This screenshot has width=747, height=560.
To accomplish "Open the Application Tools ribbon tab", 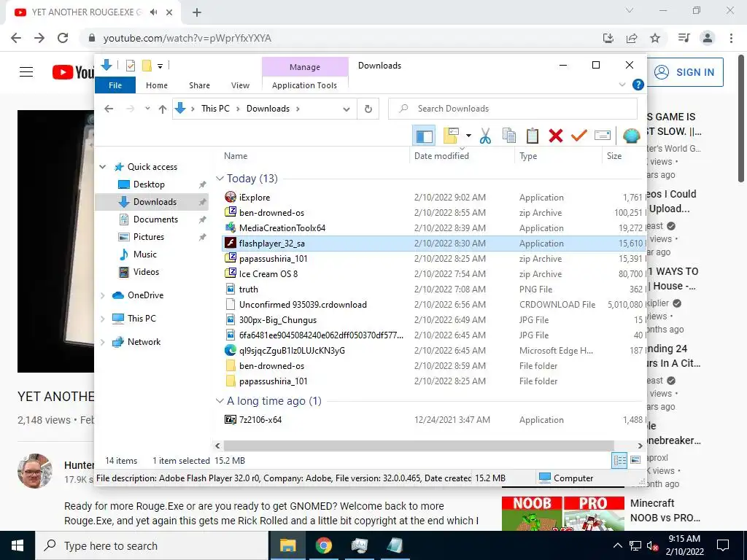I will 304,85.
